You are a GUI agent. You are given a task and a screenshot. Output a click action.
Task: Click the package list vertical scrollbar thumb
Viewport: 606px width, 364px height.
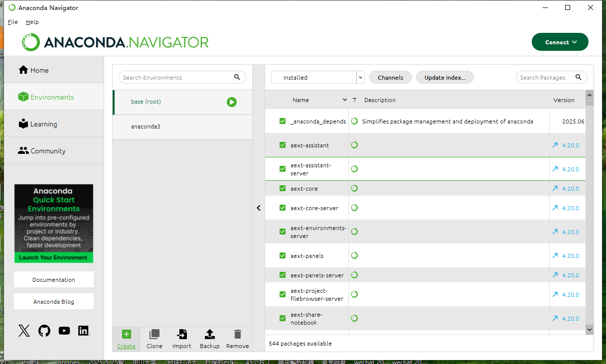(590, 103)
